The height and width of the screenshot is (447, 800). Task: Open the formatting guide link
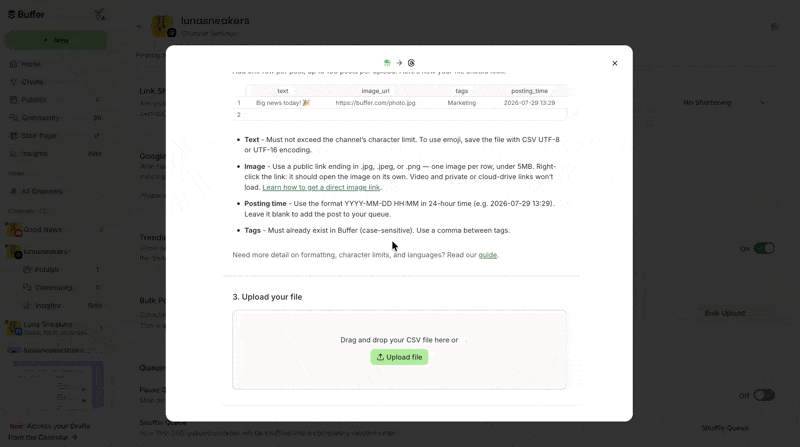pyautogui.click(x=487, y=255)
